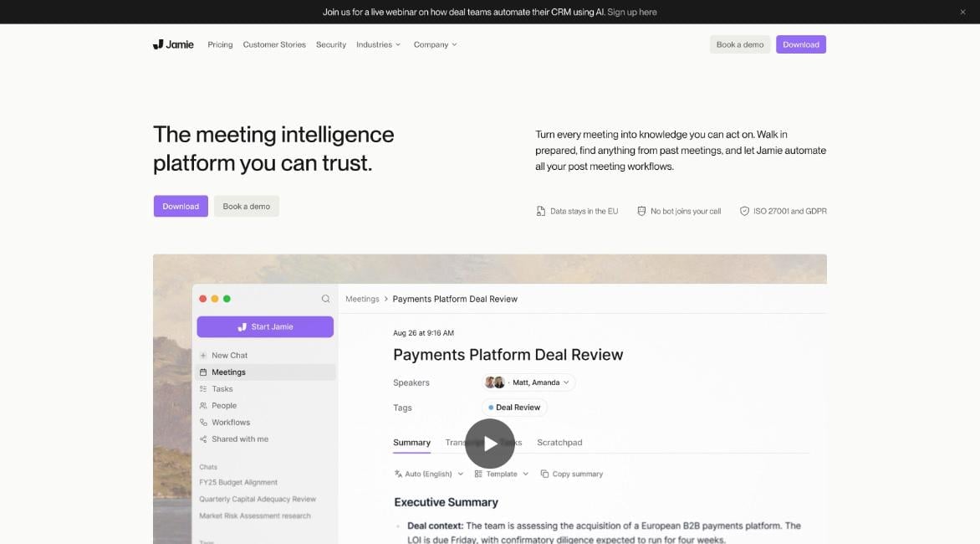The image size is (980, 544).
Task: Click the Payments Platform Deal Review heading
Action: (508, 355)
